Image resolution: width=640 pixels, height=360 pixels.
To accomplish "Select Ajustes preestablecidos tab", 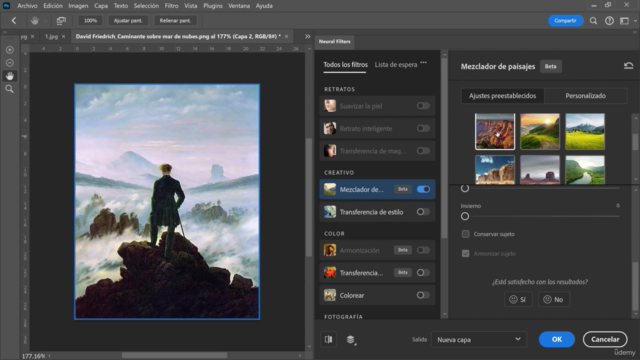I will coord(502,96).
